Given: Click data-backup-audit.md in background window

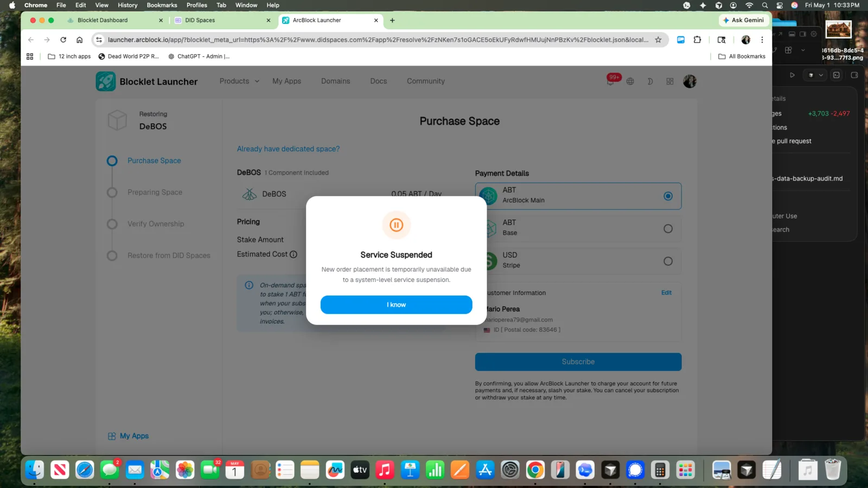Looking at the screenshot, I should coord(808,178).
